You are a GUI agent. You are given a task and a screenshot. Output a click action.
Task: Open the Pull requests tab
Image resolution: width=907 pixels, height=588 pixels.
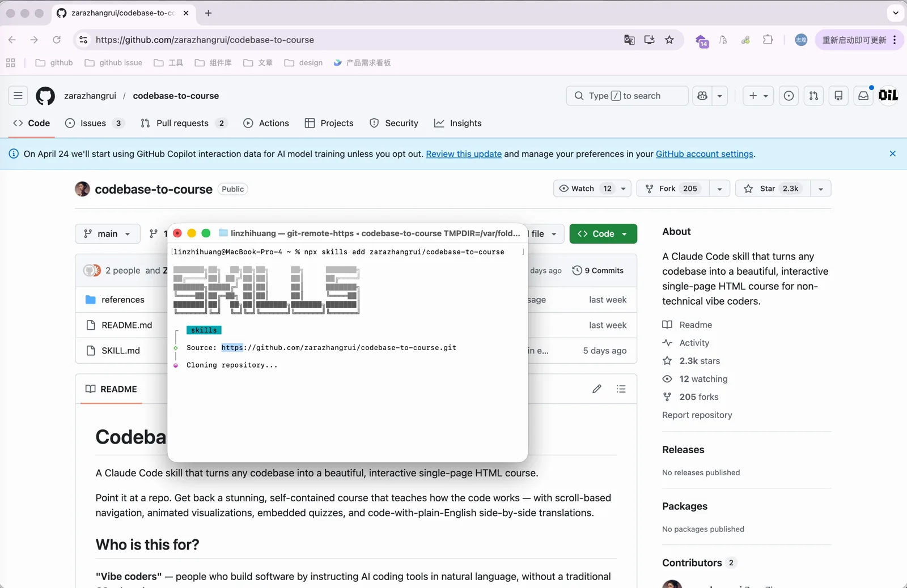point(184,123)
